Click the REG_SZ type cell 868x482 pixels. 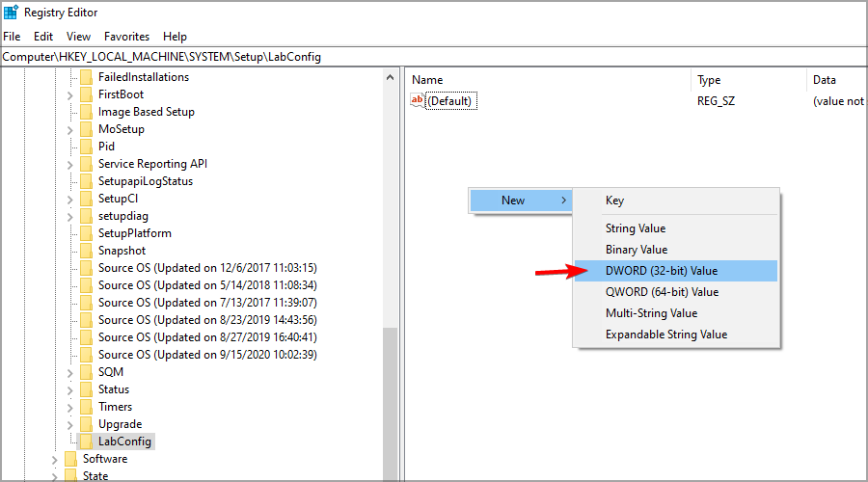(717, 101)
